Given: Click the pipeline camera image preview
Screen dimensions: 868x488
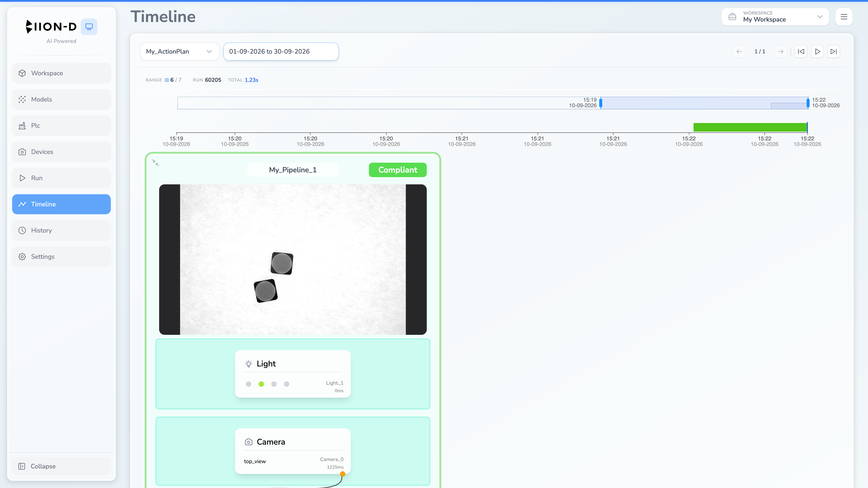Looking at the screenshot, I should coord(293,259).
